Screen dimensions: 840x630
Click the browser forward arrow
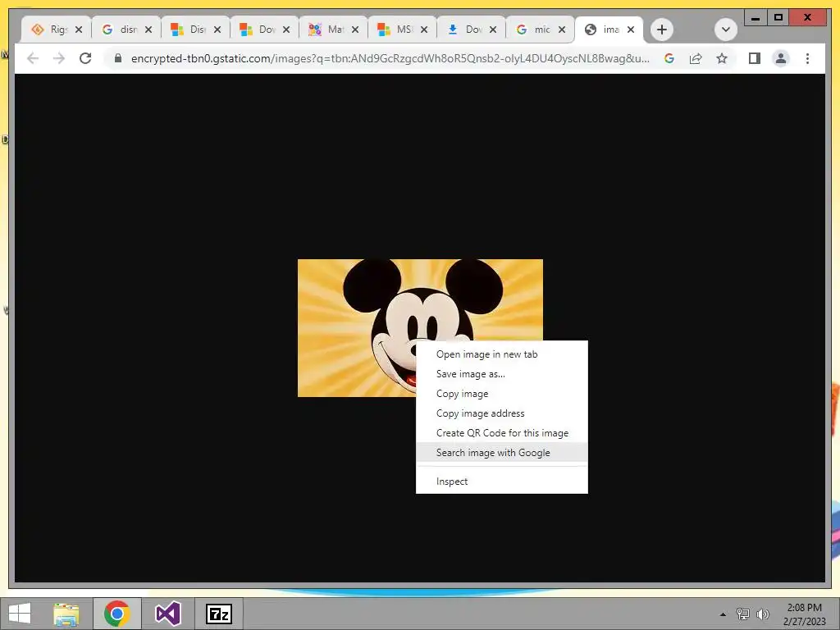[x=58, y=58]
